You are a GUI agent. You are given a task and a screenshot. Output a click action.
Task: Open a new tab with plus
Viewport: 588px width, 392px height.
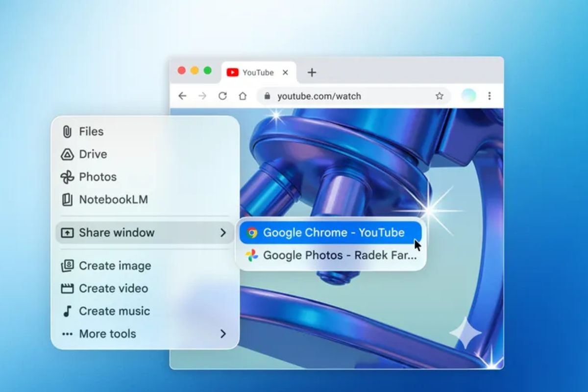click(312, 73)
